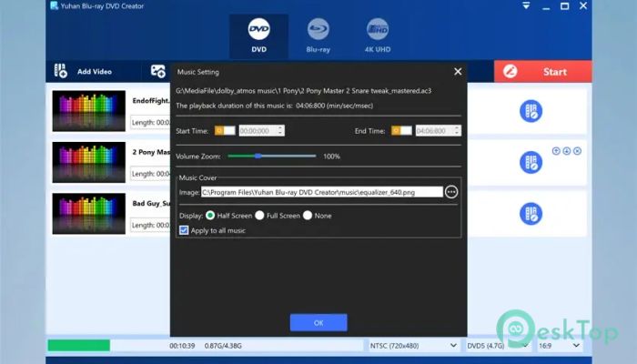Toggle the End Time switch
637x364 pixels.
tap(401, 130)
